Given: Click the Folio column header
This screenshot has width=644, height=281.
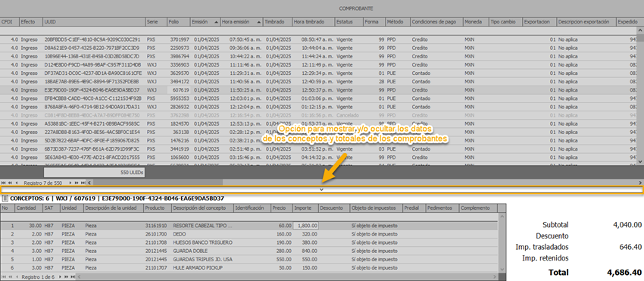Looking at the screenshot, I should [x=179, y=22].
